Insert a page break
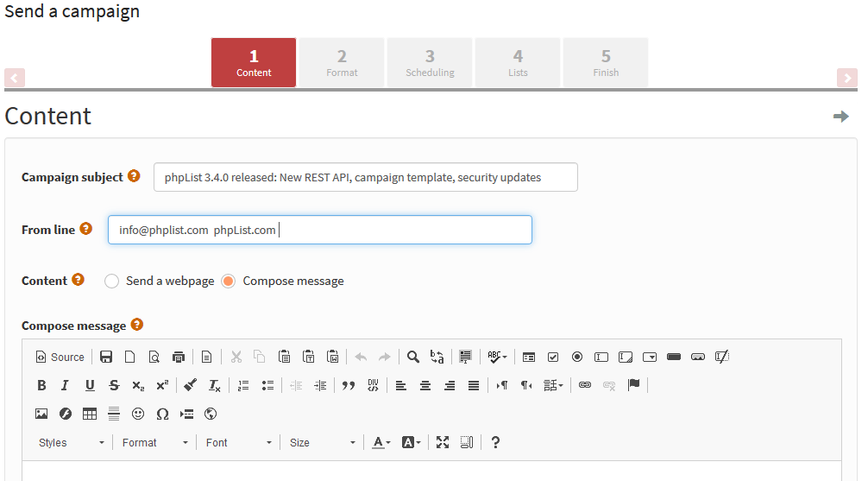This screenshot has height=481, width=868. (x=186, y=414)
